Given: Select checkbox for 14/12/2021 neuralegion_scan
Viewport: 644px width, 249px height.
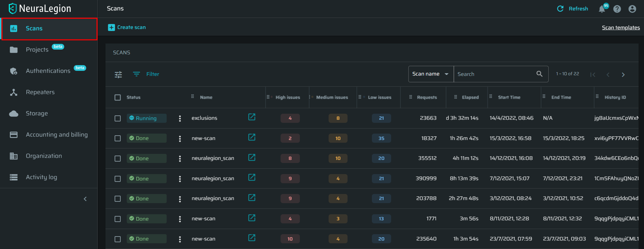Looking at the screenshot, I should (118, 159).
